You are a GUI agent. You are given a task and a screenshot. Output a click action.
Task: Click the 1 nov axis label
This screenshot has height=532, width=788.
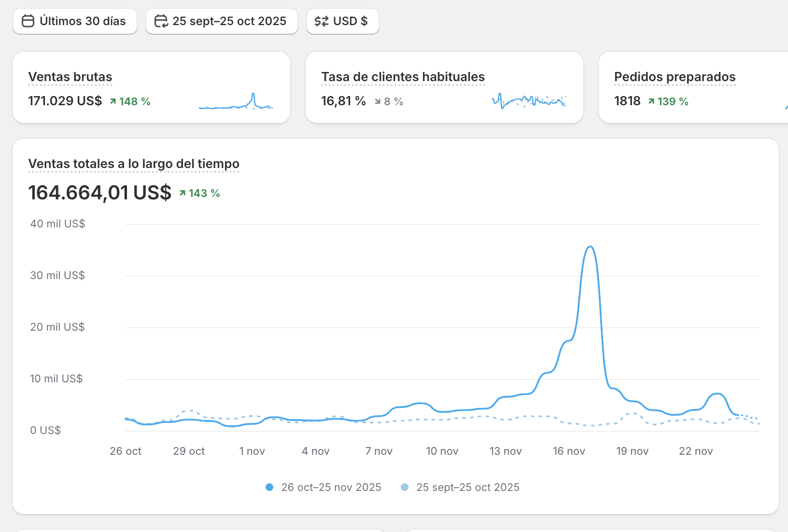[x=252, y=451]
